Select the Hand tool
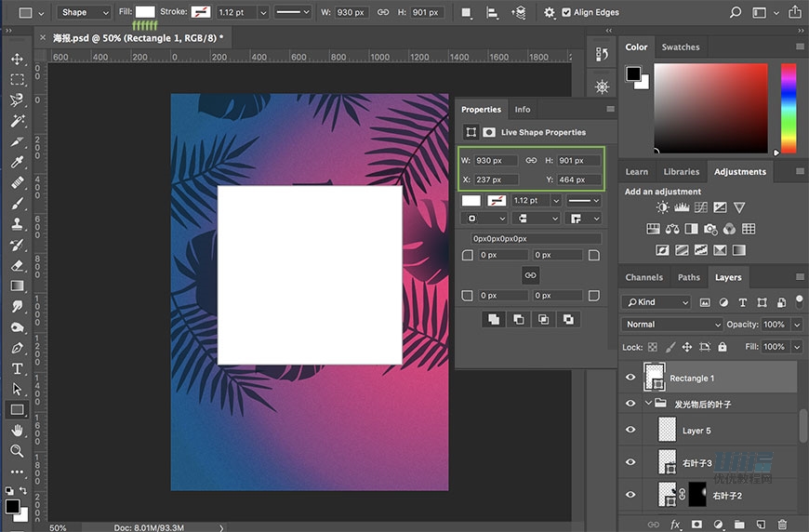809x532 pixels. [17, 431]
